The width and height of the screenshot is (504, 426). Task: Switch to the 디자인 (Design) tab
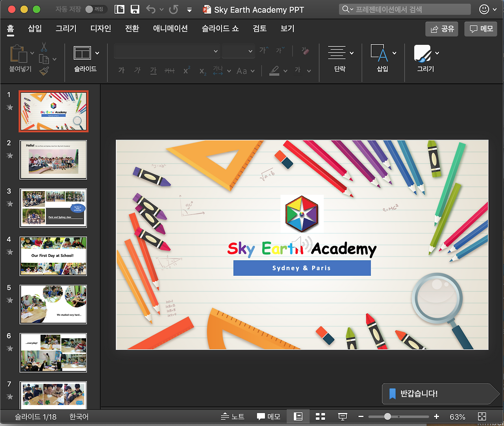pos(101,28)
